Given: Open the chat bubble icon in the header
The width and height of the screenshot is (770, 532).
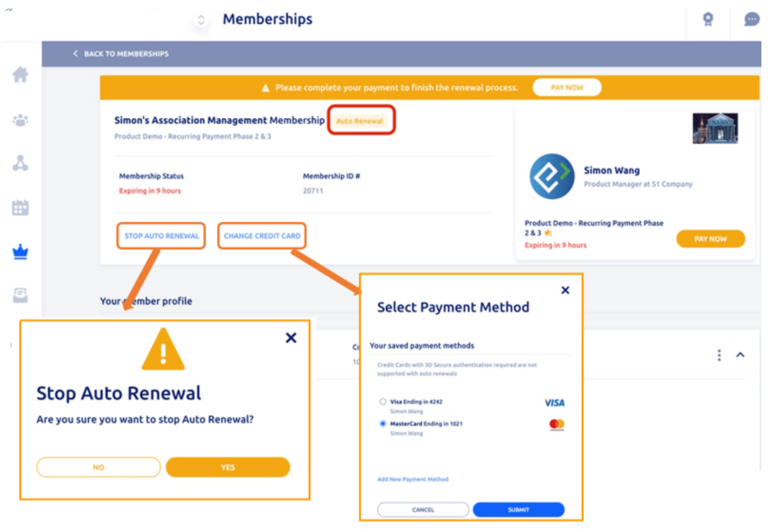Looking at the screenshot, I should click(x=752, y=19).
